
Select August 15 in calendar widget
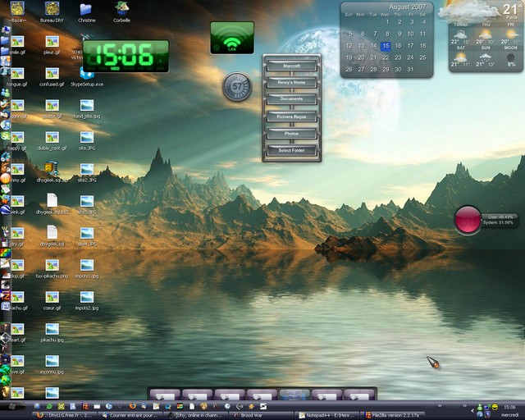tap(386, 46)
